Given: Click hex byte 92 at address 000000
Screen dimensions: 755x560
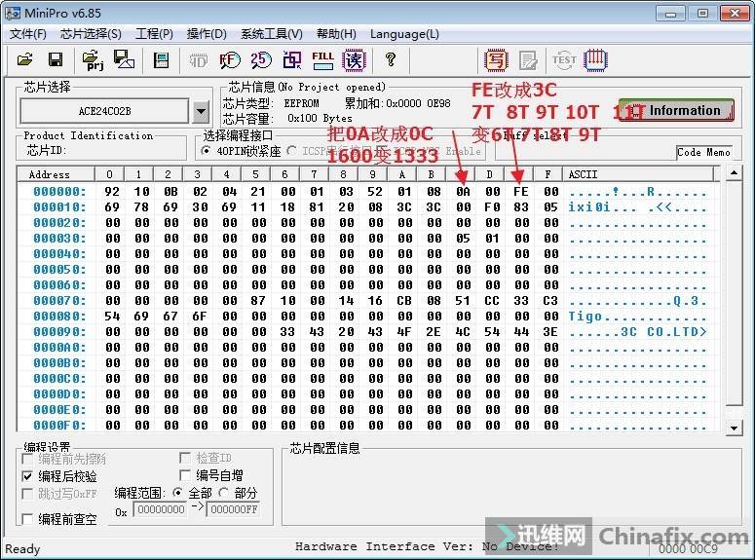Looking at the screenshot, I should (112, 192).
